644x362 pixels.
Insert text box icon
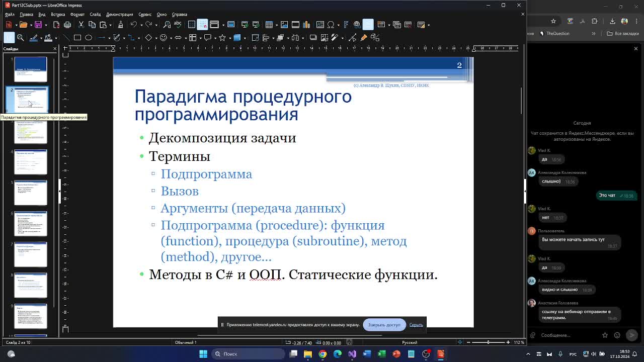pyautogui.click(x=320, y=25)
